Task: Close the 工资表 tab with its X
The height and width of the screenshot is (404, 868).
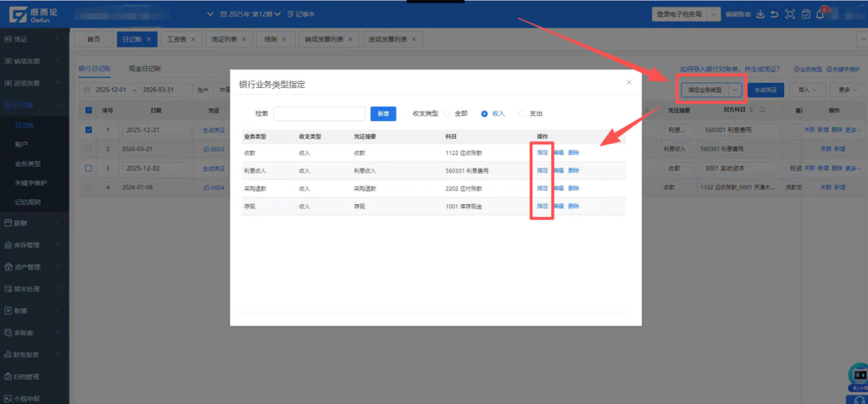Action: [194, 40]
